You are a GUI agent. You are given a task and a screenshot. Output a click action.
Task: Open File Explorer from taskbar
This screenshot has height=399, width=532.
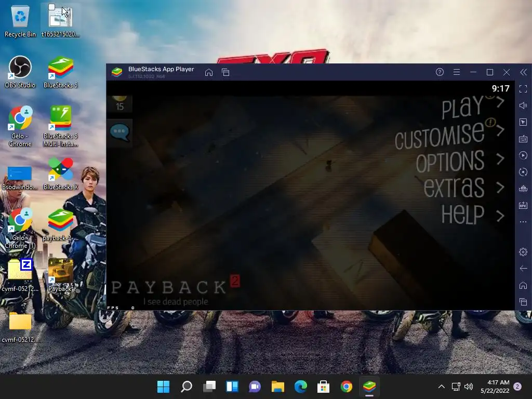click(x=278, y=387)
